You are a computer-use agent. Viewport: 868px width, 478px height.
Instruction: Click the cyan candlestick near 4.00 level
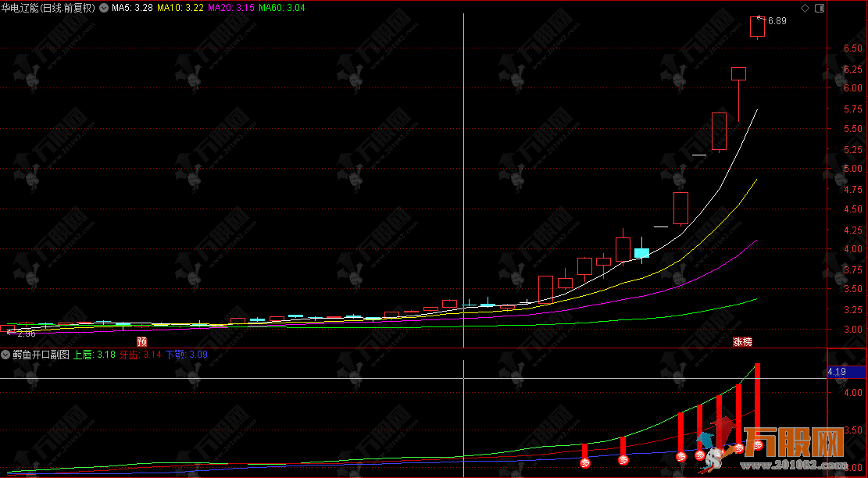641,253
